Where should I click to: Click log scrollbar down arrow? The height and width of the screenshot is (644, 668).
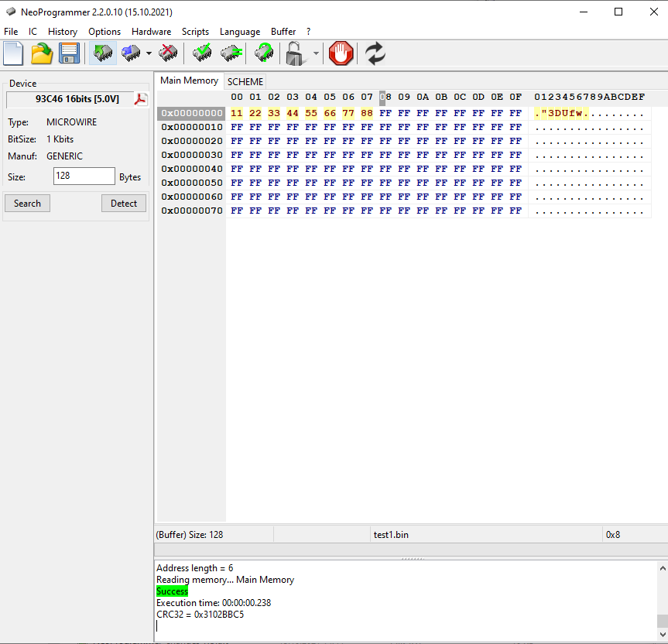pyautogui.click(x=663, y=635)
